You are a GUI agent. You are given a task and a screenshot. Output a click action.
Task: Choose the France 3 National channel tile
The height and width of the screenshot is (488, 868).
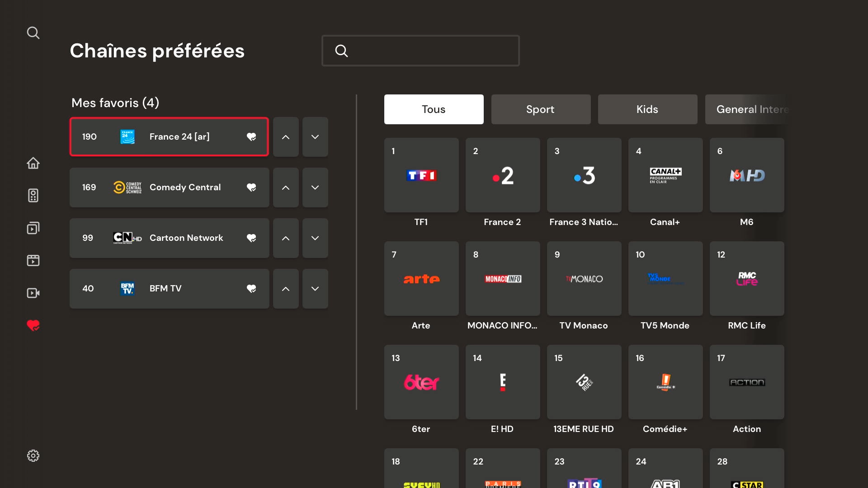(x=584, y=175)
